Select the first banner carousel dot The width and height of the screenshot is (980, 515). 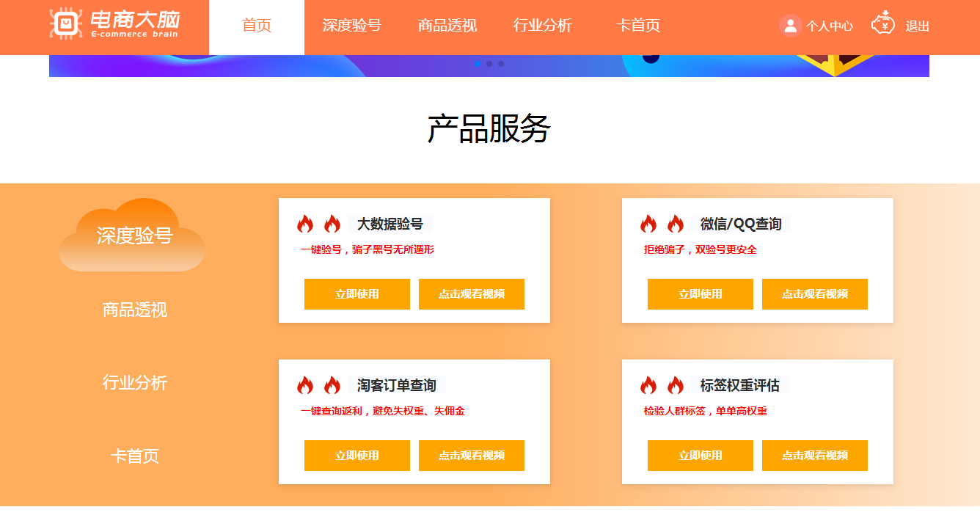[x=478, y=64]
